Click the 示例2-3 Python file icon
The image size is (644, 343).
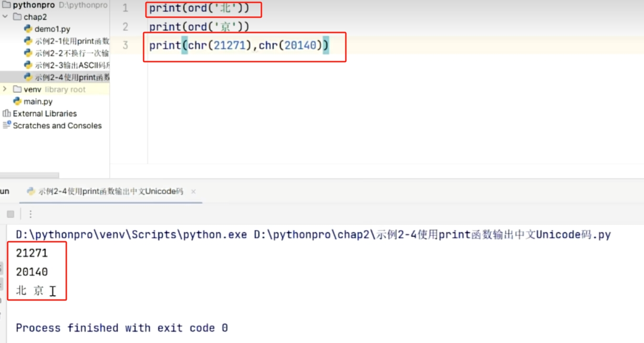(x=28, y=65)
